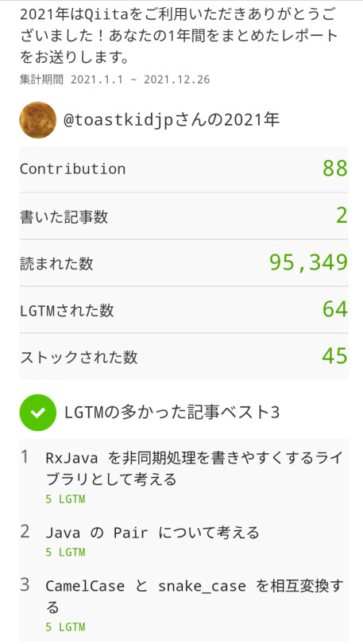Click the 5 LGTM label under CamelCase article
The width and height of the screenshot is (363, 644).
coord(65,627)
